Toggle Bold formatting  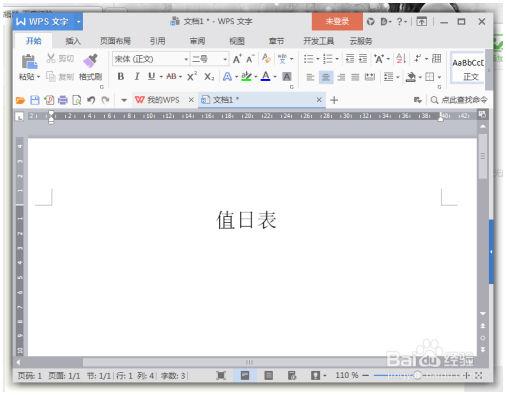[121, 77]
